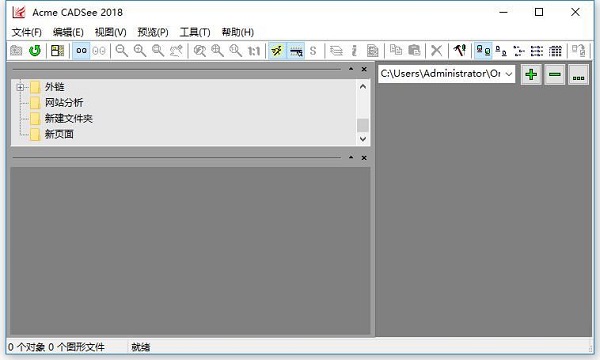
Task: Toggle the lineweight display icon
Action: [x=296, y=50]
